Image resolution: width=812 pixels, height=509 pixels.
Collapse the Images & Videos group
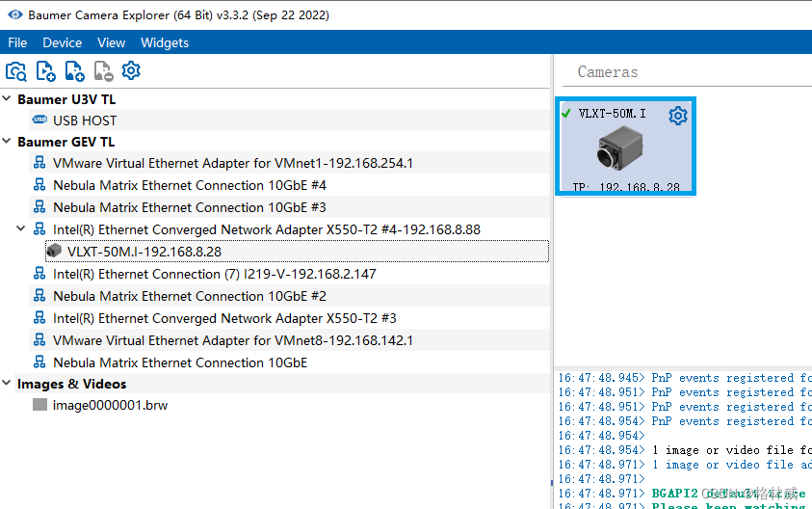coord(7,383)
